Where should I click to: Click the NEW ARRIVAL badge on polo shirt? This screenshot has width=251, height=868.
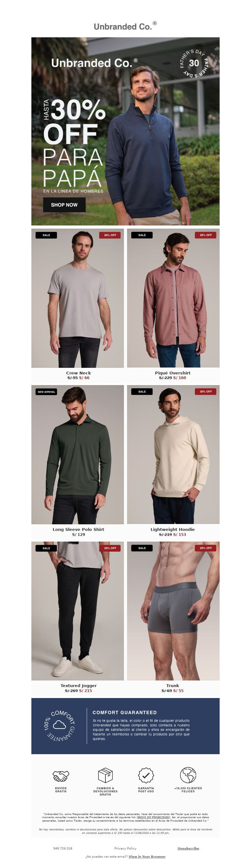click(x=46, y=392)
